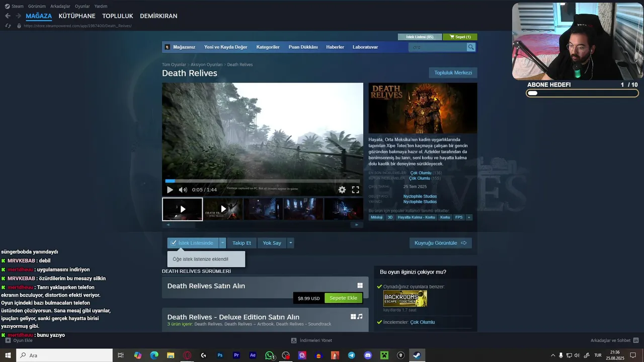The width and height of the screenshot is (644, 362).
Task: Open Görünüm view menu
Action: tap(37, 6)
